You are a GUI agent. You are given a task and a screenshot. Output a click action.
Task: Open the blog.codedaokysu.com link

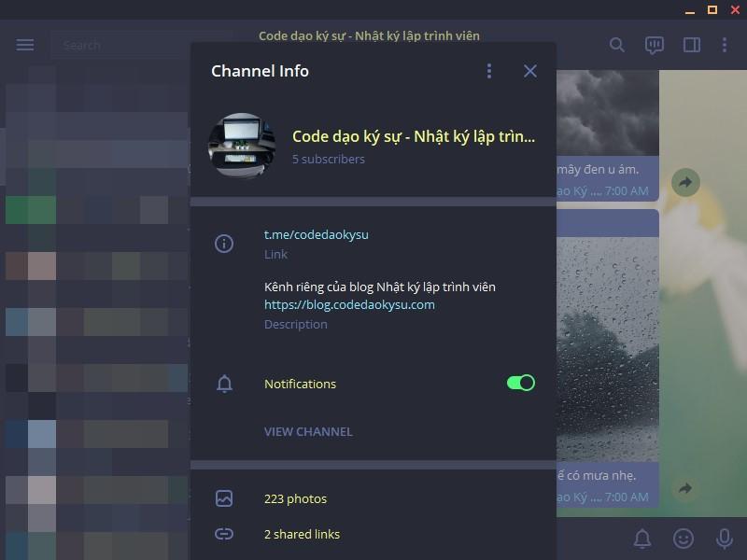pyautogui.click(x=349, y=305)
